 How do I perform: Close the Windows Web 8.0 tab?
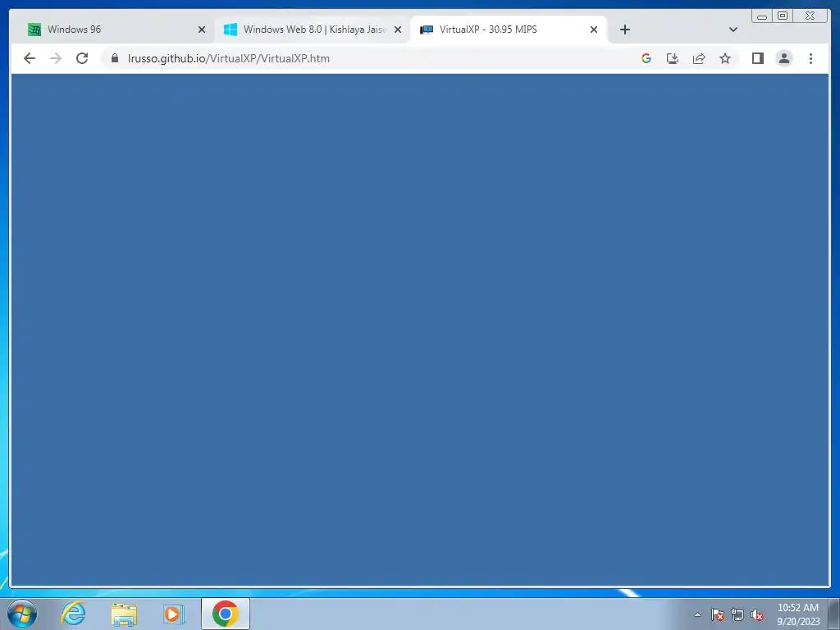pyautogui.click(x=398, y=30)
